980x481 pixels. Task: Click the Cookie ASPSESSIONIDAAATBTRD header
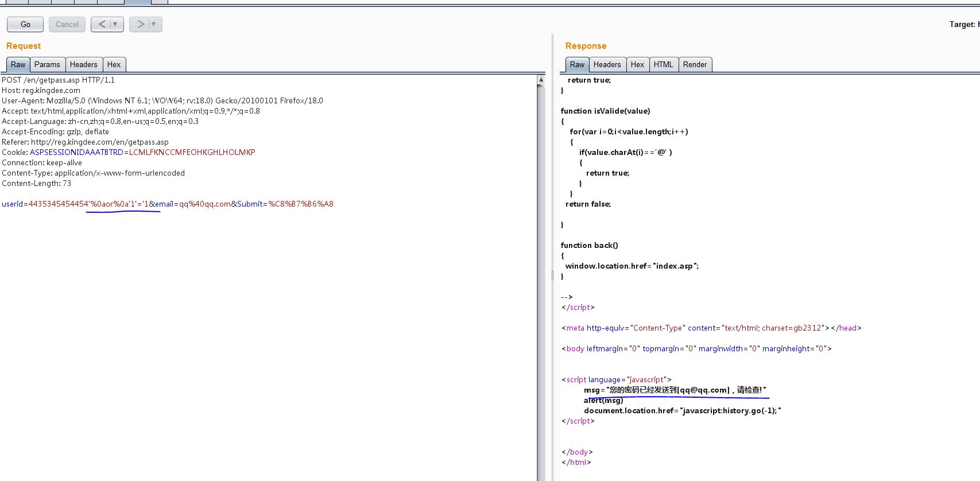[x=128, y=153]
